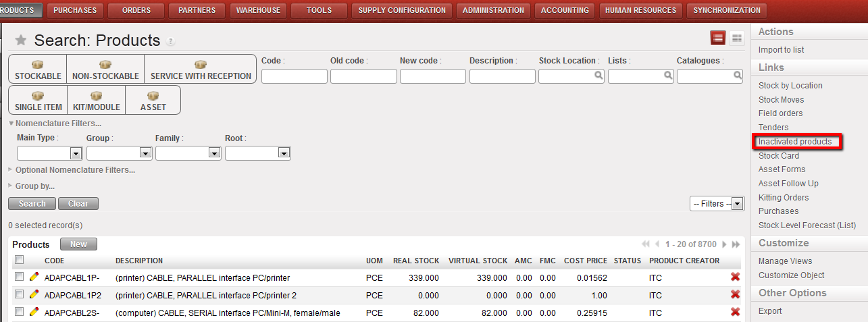Go to next page of products arrow
The width and height of the screenshot is (868, 322).
[x=725, y=244]
